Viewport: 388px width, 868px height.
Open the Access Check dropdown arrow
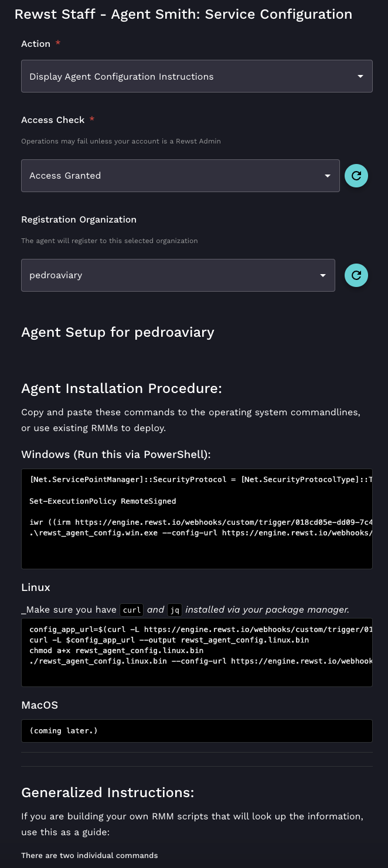pos(327,176)
